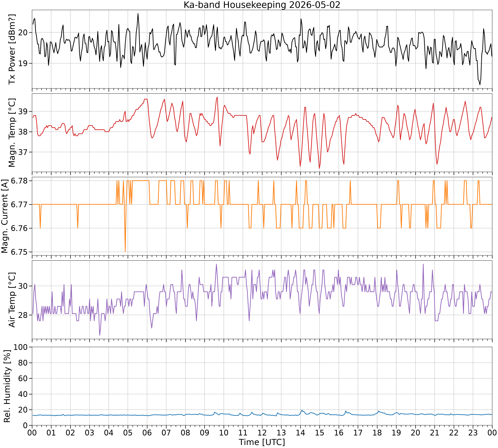The height and width of the screenshot is (448, 498).
Task: Click the 23 hour tick label
Action: 473,433
